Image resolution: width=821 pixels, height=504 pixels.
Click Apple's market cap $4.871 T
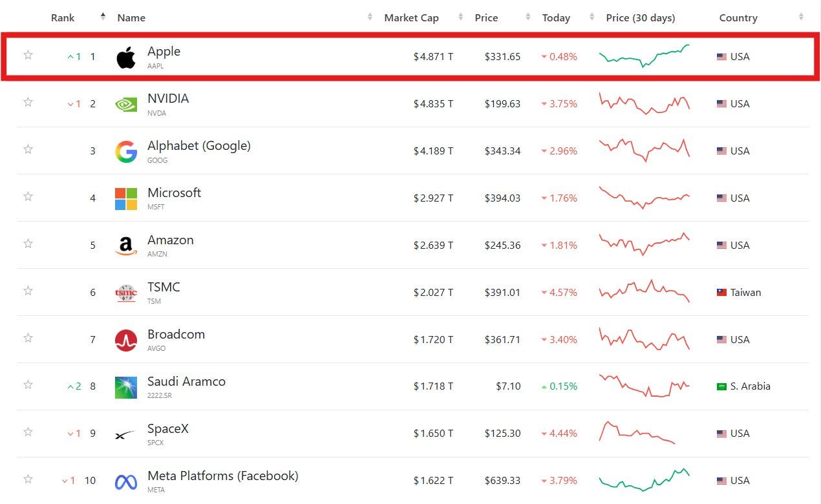[433, 57]
